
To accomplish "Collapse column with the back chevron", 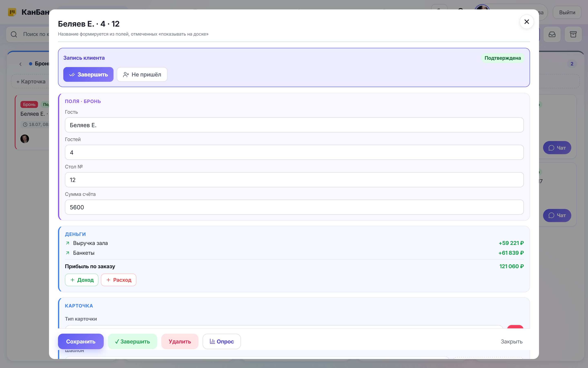I will 20,64.
